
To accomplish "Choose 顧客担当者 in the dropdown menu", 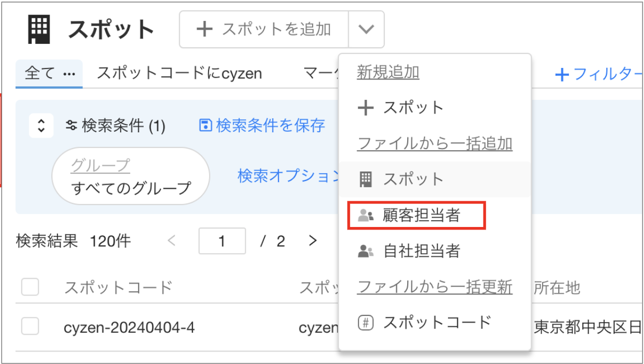I will (x=434, y=215).
